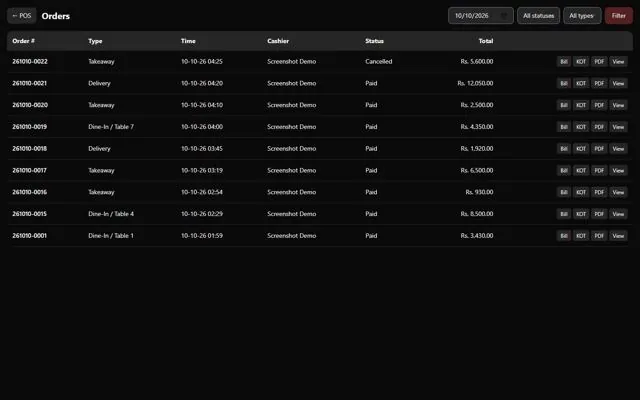Print Bill for order 261010-0020

click(564, 105)
